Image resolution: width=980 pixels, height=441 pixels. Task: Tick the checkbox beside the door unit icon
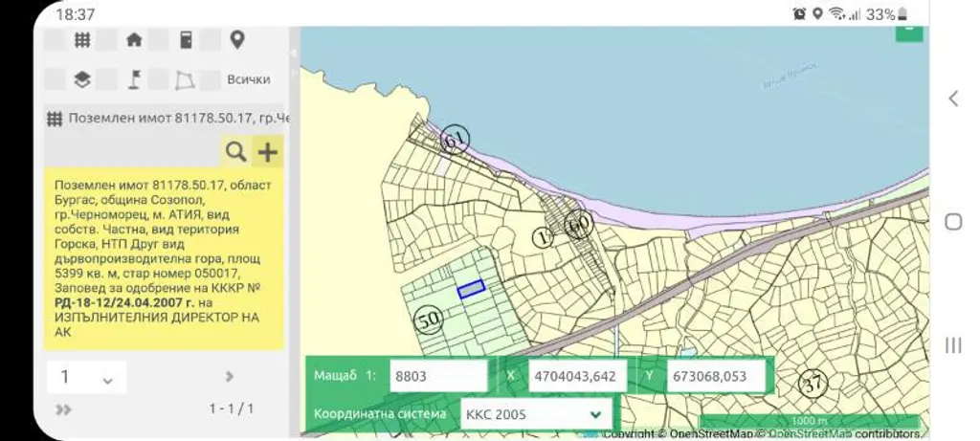pos(158,40)
